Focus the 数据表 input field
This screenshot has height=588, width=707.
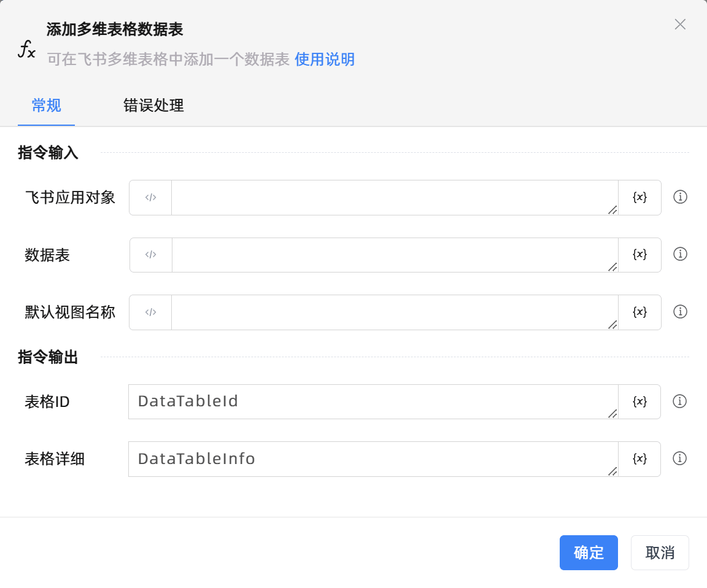click(x=395, y=255)
